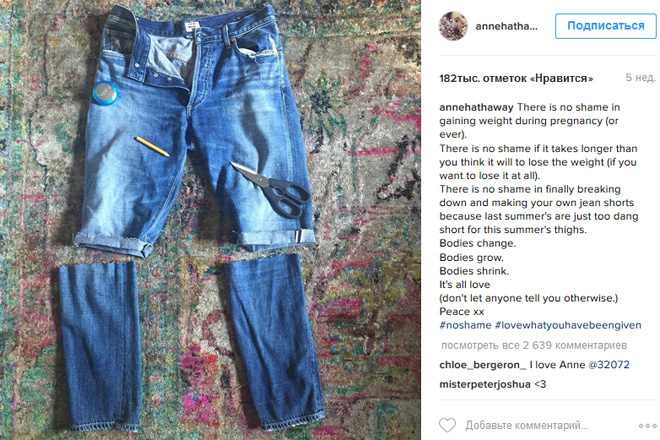Expand посмотреть все 2 639 комментариев
Viewport: 660px width, 440px height.
[x=534, y=345]
